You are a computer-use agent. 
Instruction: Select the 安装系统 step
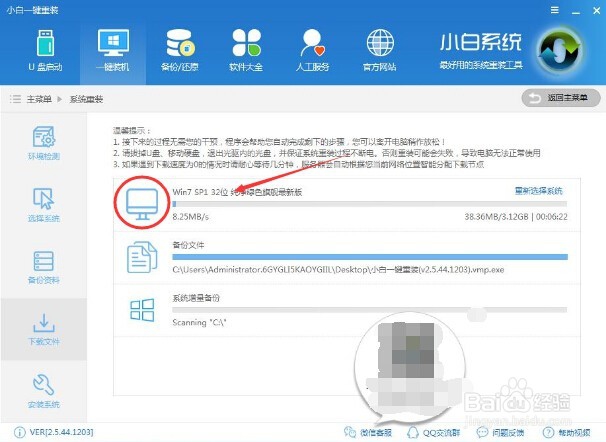pos(44,391)
